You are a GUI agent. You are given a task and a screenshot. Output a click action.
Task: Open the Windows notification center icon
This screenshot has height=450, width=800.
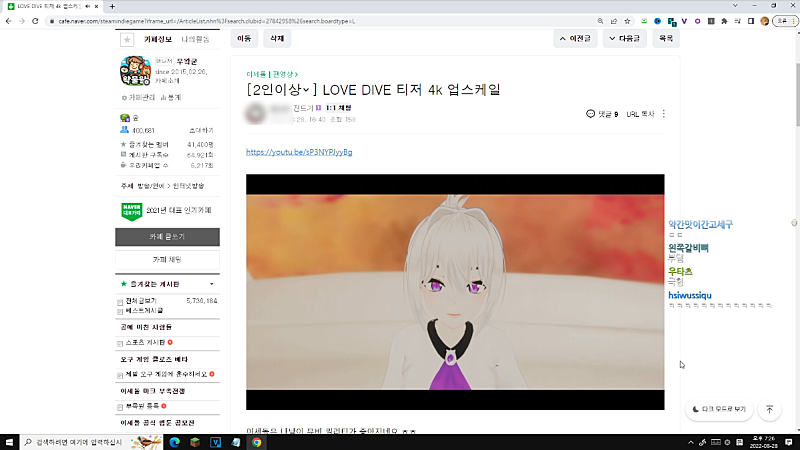pyautogui.click(x=789, y=442)
